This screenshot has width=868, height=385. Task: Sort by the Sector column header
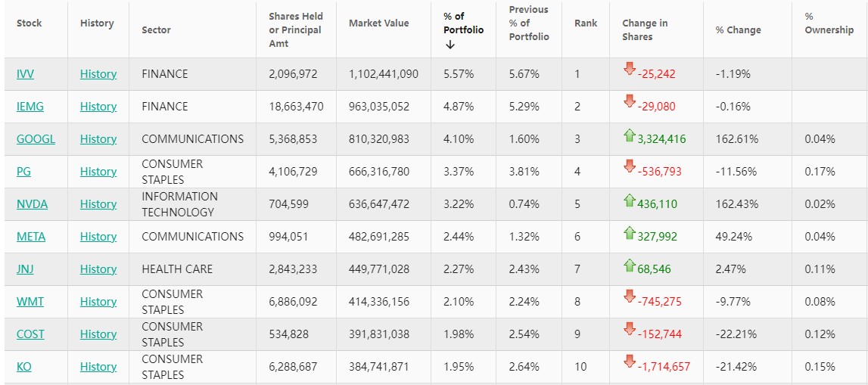156,30
